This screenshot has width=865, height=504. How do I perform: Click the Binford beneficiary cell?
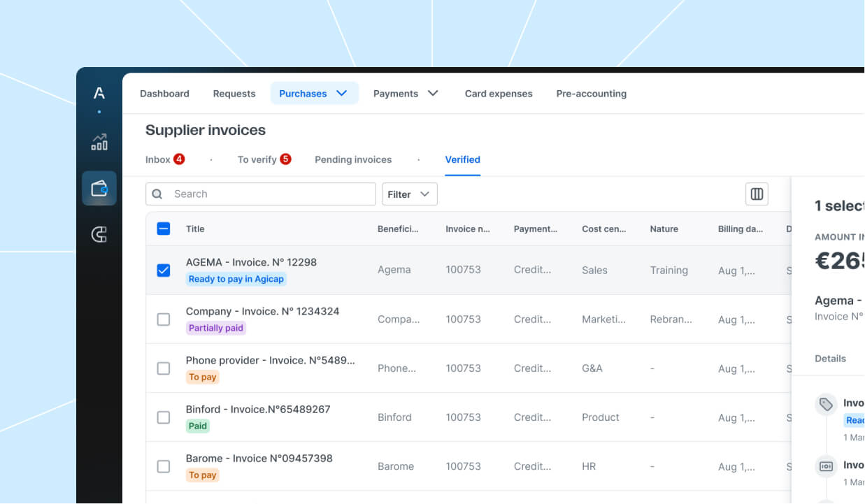pyautogui.click(x=394, y=417)
